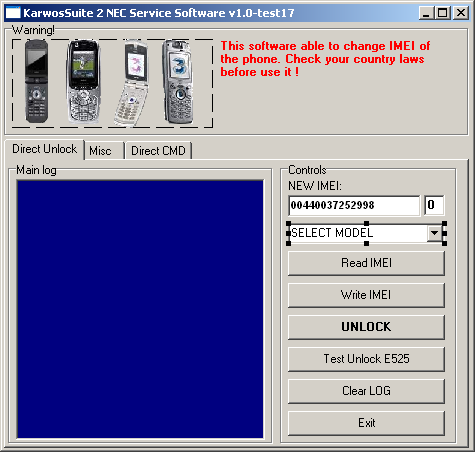Click the IMEI check digit box
Screen dimensions: 475x452
pyautogui.click(x=434, y=205)
